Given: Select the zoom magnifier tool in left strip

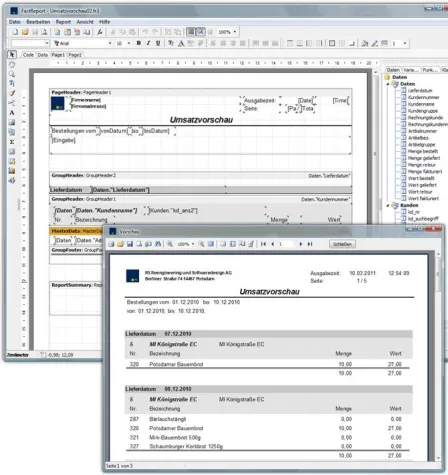Looking at the screenshot, I should pyautogui.click(x=12, y=74).
